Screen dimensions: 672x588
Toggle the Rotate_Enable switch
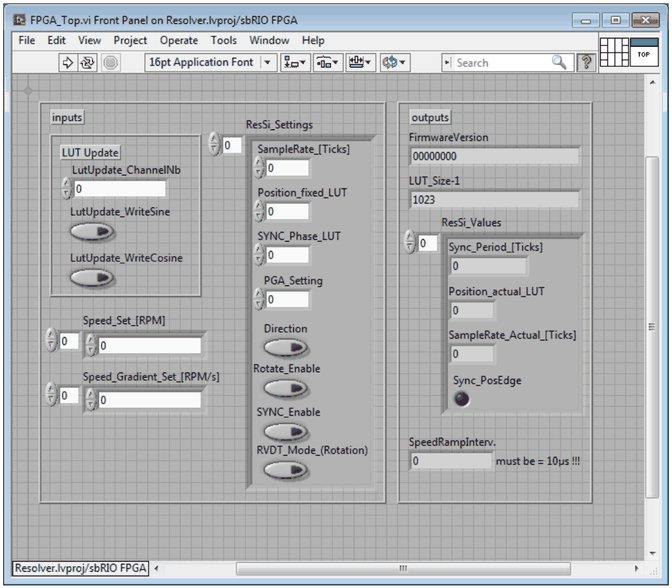tap(286, 389)
